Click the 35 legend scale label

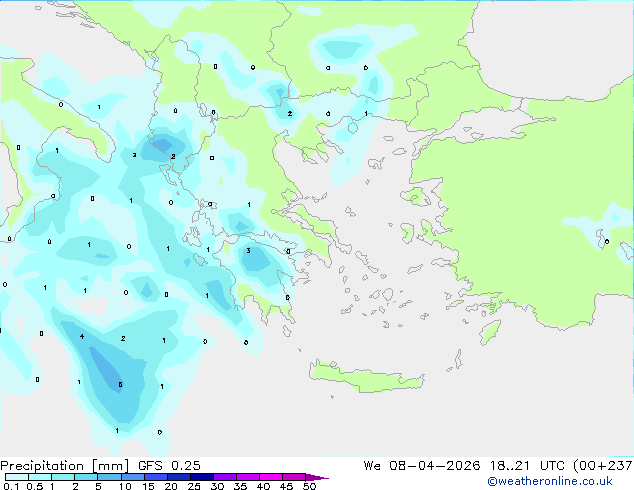240,486
